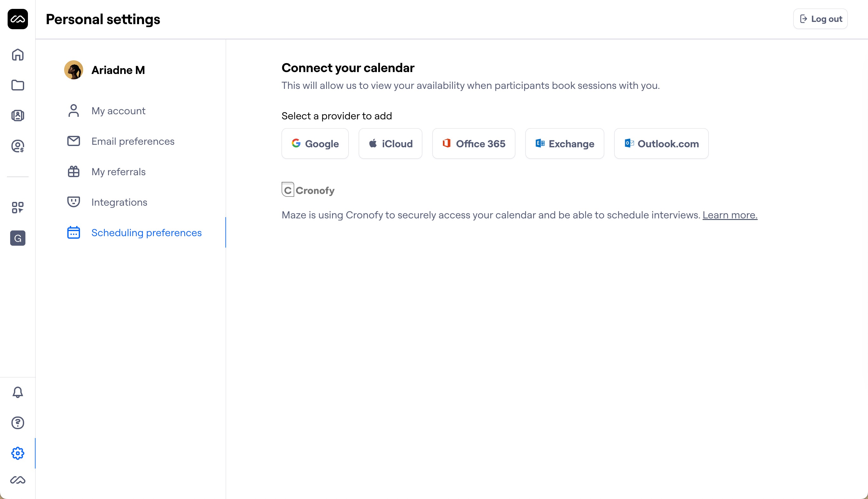The width and height of the screenshot is (868, 499).
Task: Open My referrals
Action: click(x=118, y=171)
